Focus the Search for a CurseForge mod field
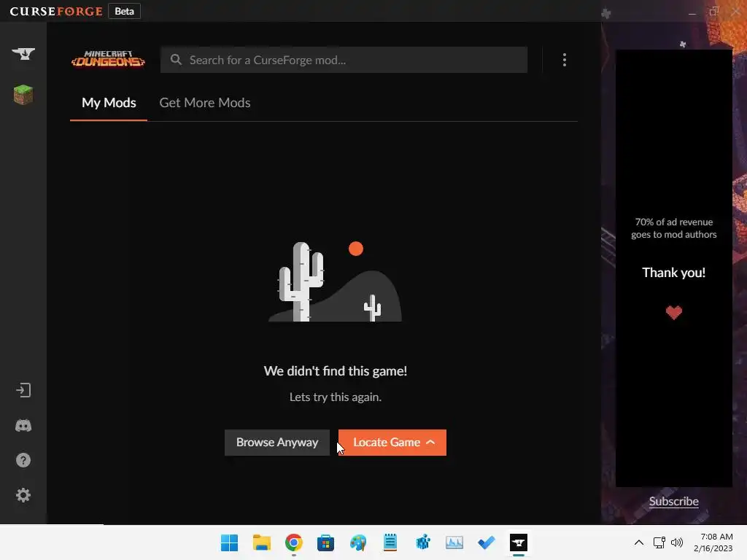747x560 pixels. 344,60
